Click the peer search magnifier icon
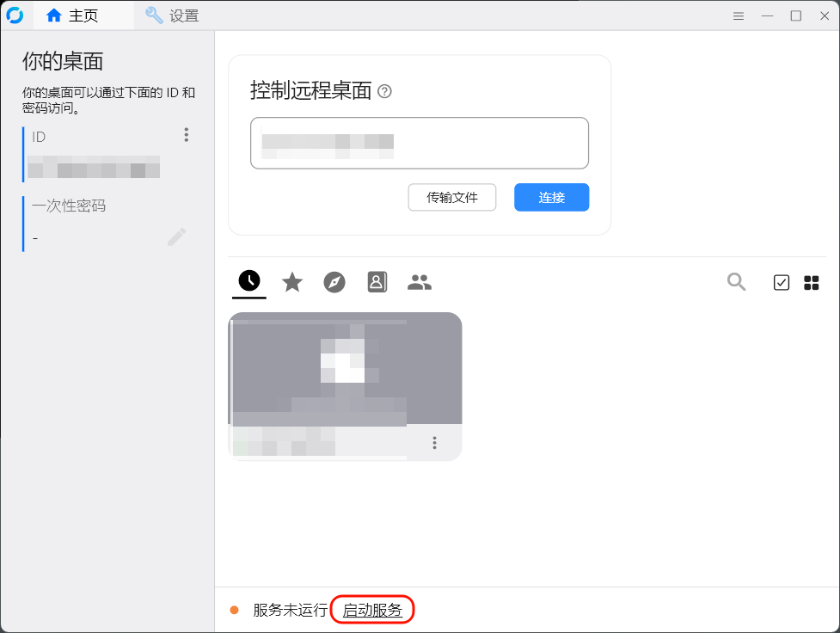Screen dimensions: 840x633 click(737, 281)
